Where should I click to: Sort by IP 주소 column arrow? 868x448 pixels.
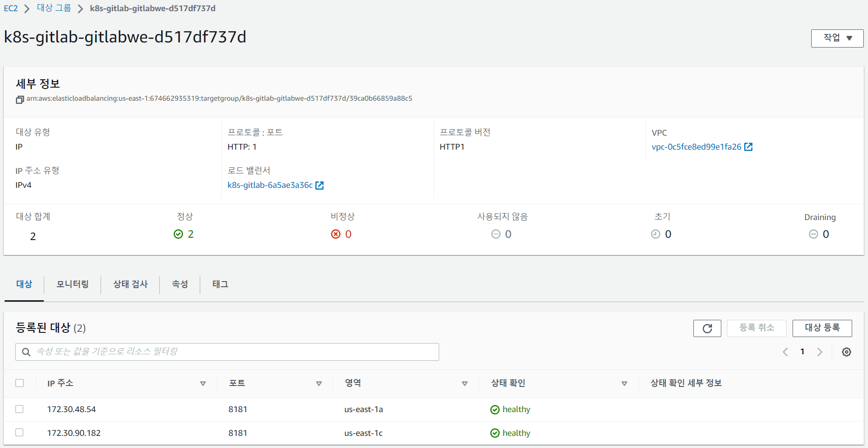point(203,384)
